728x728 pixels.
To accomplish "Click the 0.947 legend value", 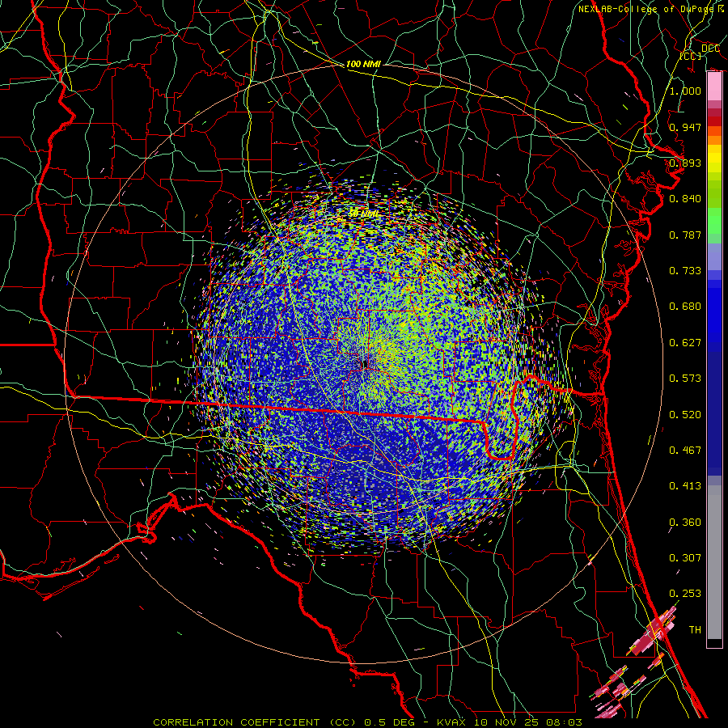I will pyautogui.click(x=685, y=127).
